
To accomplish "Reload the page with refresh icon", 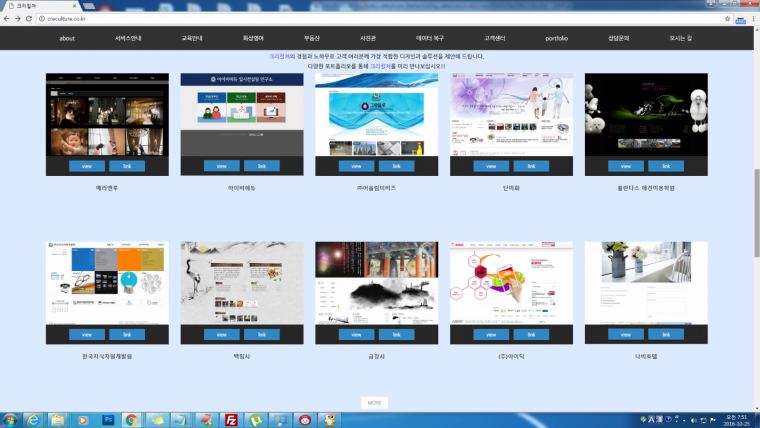I will coord(29,18).
